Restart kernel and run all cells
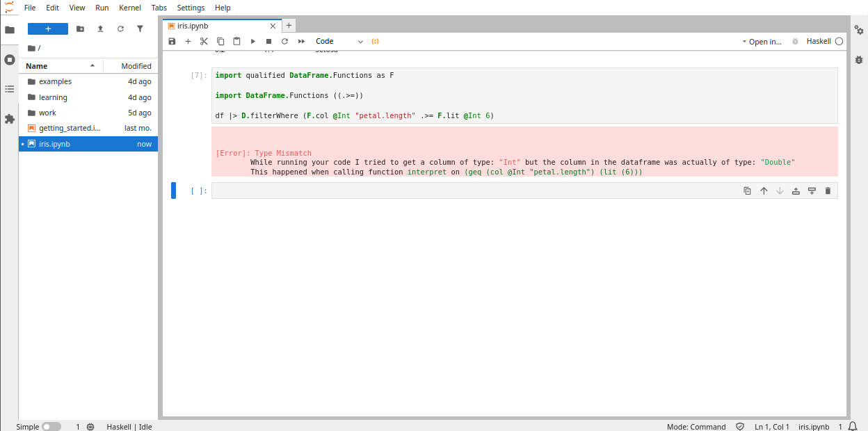 point(301,42)
